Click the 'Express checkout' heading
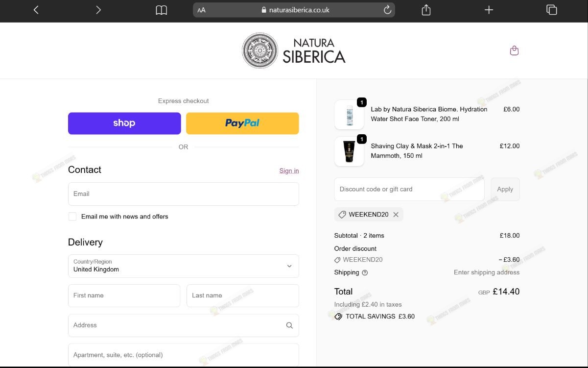Image resolution: width=588 pixels, height=368 pixels. pyautogui.click(x=184, y=101)
